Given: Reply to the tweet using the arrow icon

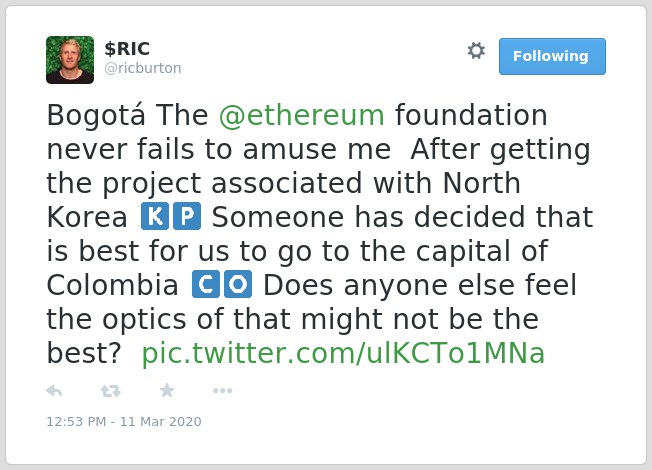Looking at the screenshot, I should coord(54,391).
